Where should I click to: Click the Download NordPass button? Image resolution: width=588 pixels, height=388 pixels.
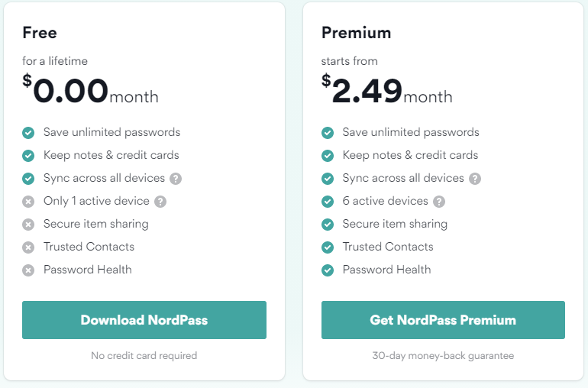click(144, 320)
